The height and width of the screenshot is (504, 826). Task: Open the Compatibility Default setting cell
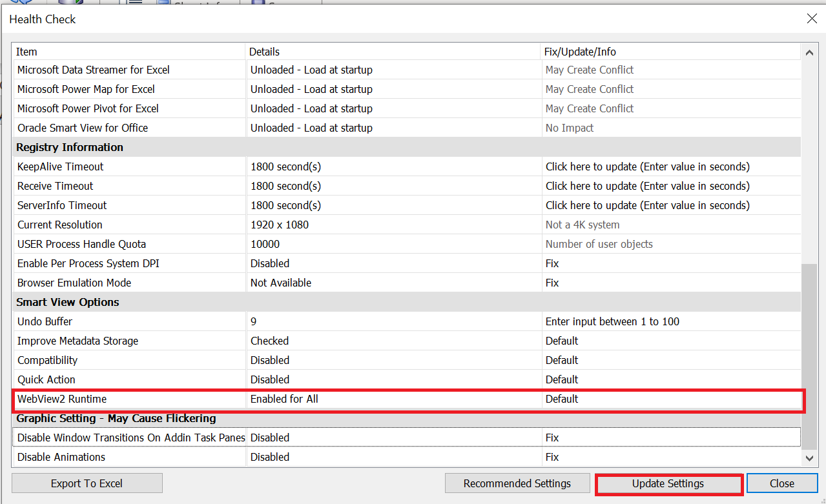(562, 360)
